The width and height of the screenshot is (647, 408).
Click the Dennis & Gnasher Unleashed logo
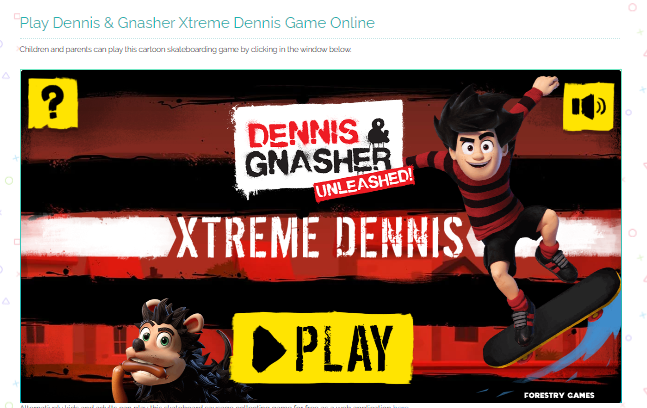coord(323,151)
